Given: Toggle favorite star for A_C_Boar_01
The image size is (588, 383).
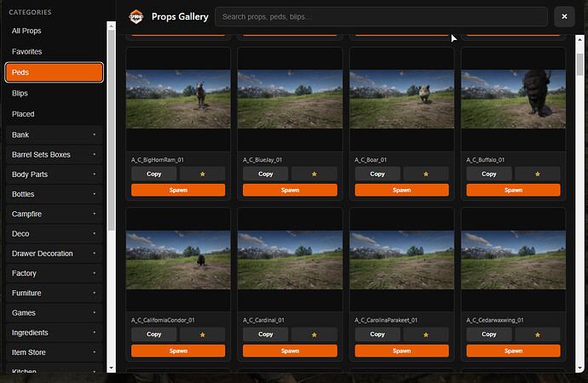Looking at the screenshot, I should click(425, 174).
